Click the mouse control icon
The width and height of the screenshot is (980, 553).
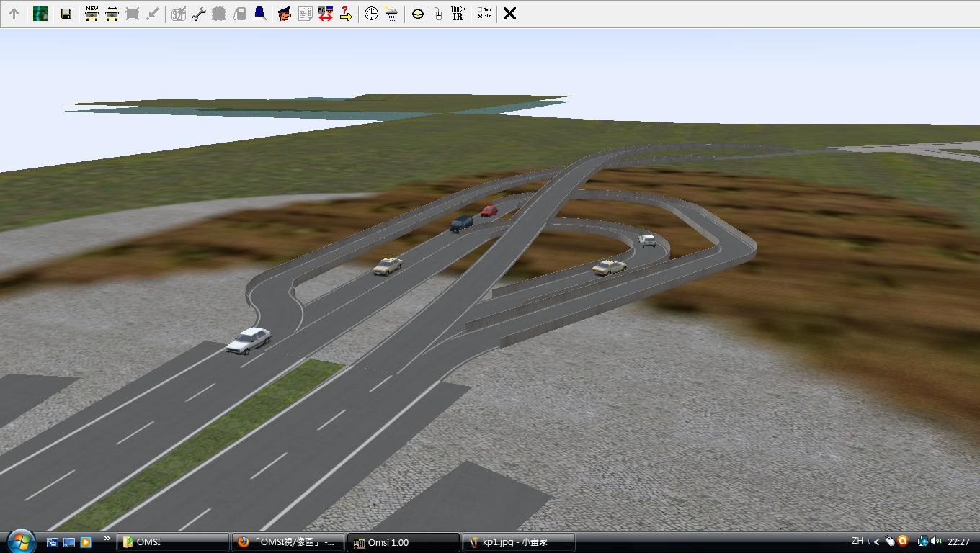437,14
